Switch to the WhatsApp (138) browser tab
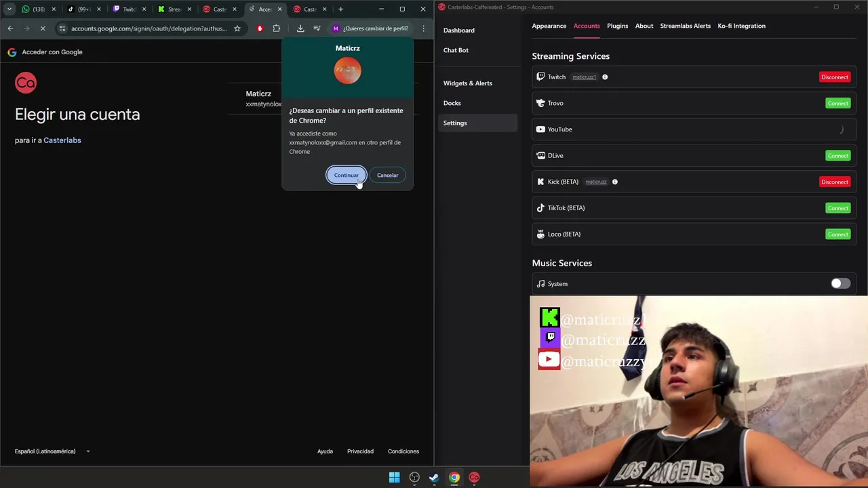 coord(39,9)
